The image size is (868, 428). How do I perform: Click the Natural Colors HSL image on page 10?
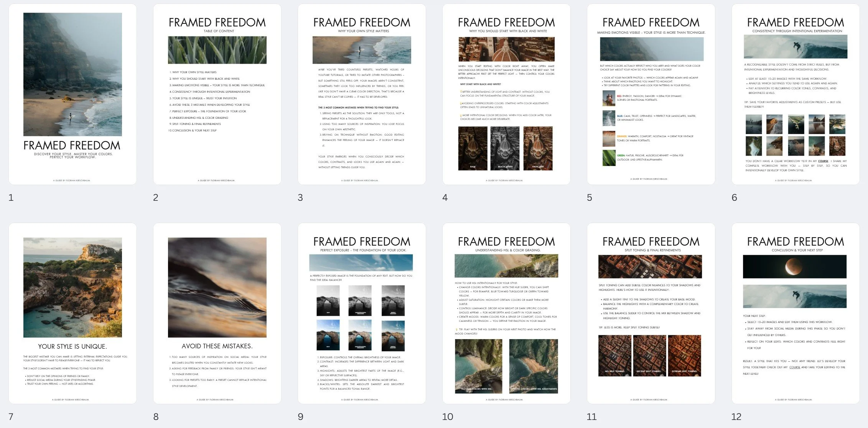coord(478,366)
